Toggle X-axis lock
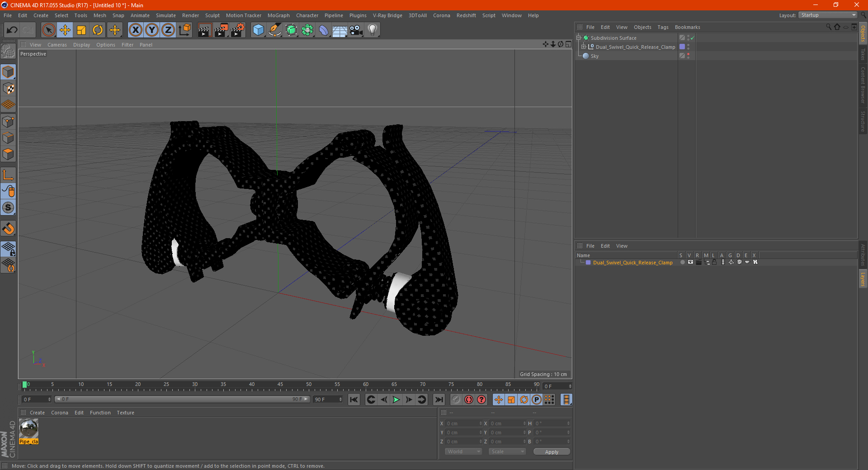The image size is (868, 470). coord(135,30)
